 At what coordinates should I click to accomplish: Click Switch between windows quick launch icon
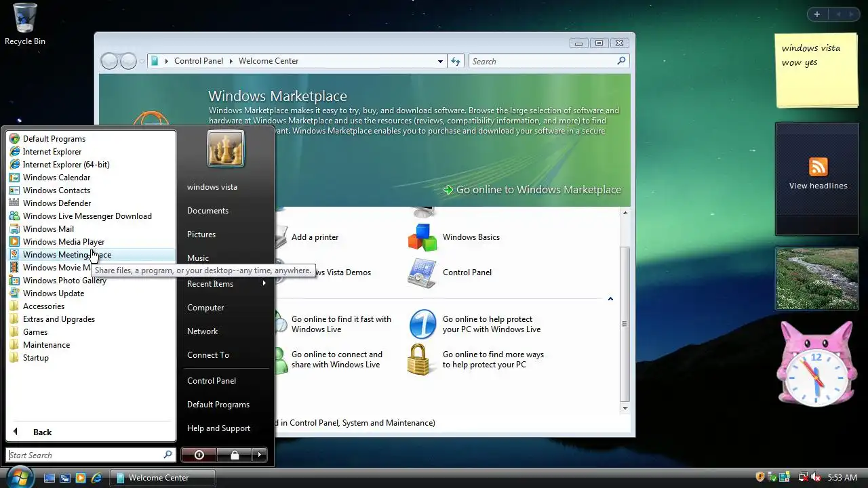click(65, 478)
